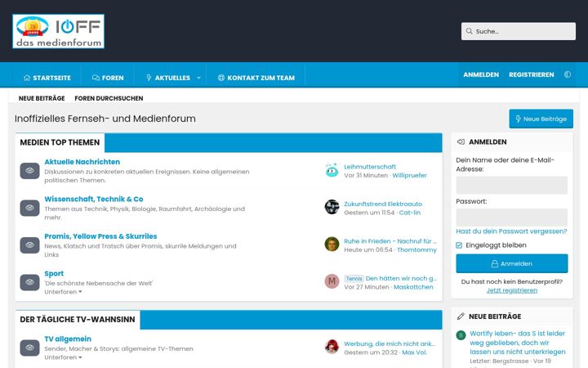
Task: Click the eye icon beside Sport
Action: click(x=29, y=282)
